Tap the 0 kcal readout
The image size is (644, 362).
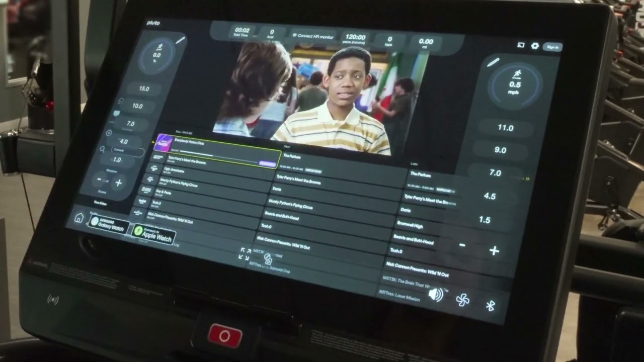(272, 33)
